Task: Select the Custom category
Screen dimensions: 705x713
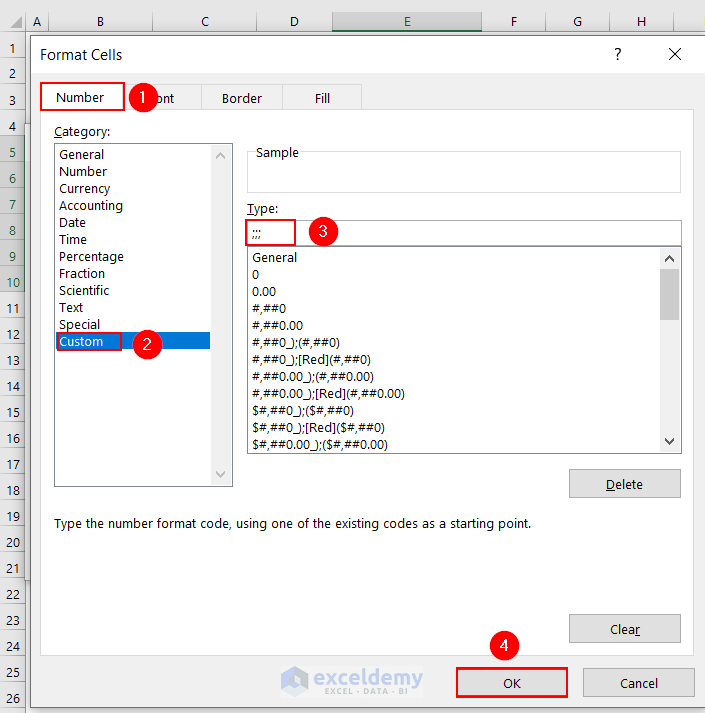Action: coord(133,341)
